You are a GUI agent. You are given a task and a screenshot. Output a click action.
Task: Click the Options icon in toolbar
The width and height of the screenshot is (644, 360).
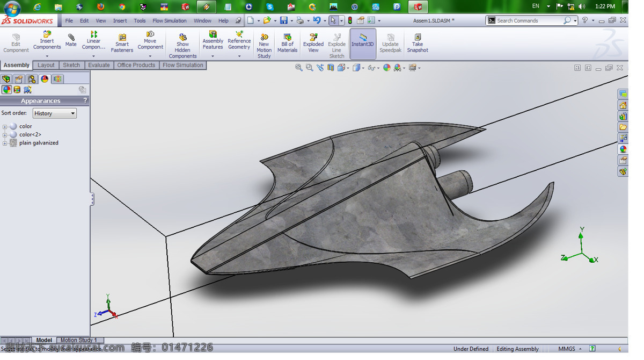pos(371,20)
